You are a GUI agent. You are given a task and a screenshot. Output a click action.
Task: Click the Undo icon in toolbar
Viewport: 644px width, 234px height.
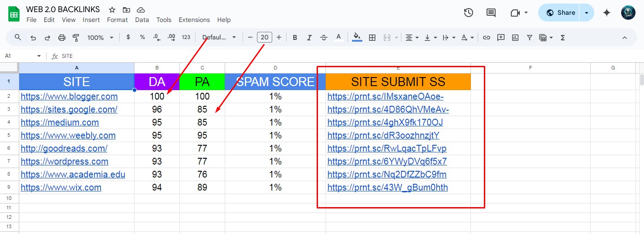pyautogui.click(x=33, y=38)
